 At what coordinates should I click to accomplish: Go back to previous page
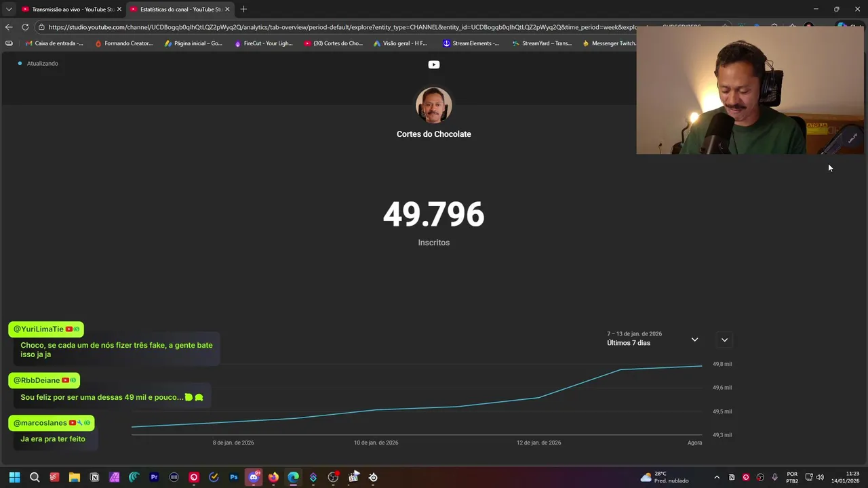click(x=9, y=27)
